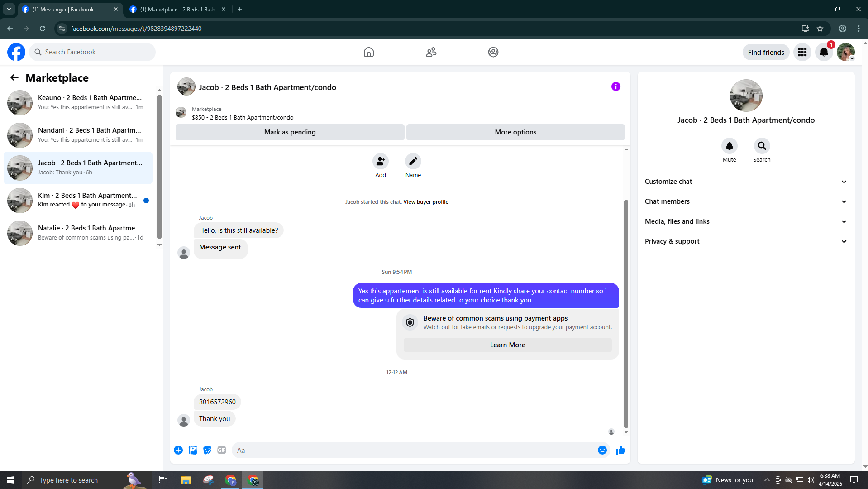Choose a GIF in the composer
This screenshot has width=868, height=489.
(x=222, y=450)
